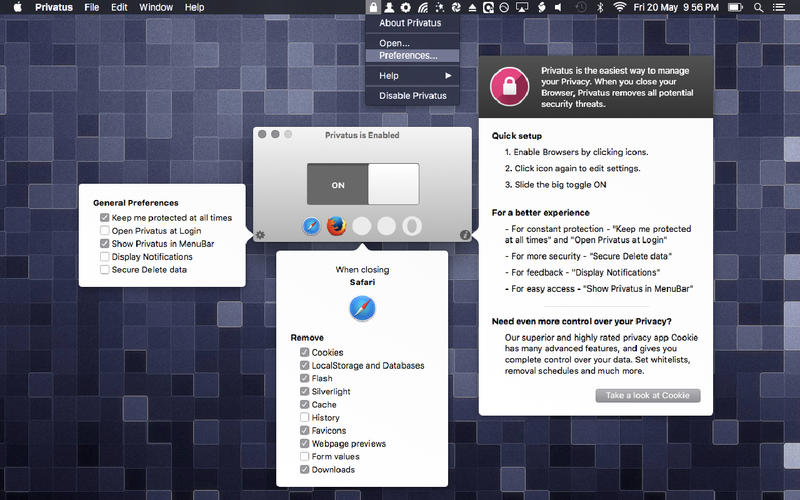
Task: Enable 'Open Privatus at Login' checkbox
Action: tap(105, 231)
